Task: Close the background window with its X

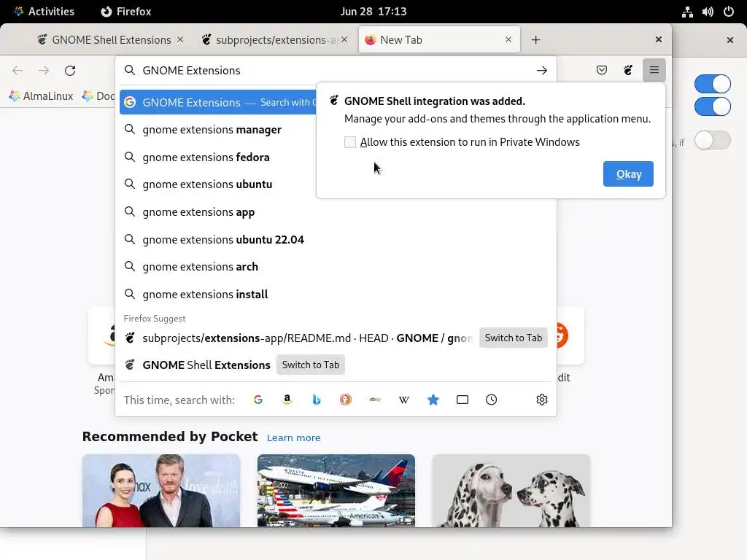Action: [729, 40]
